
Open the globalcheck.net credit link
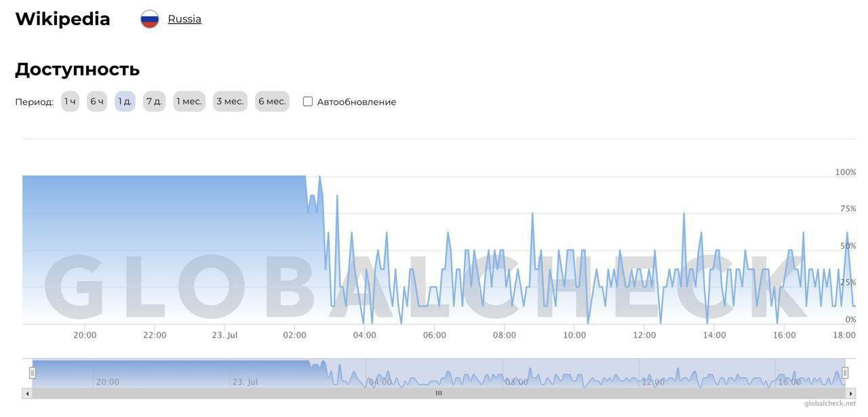tap(830, 403)
